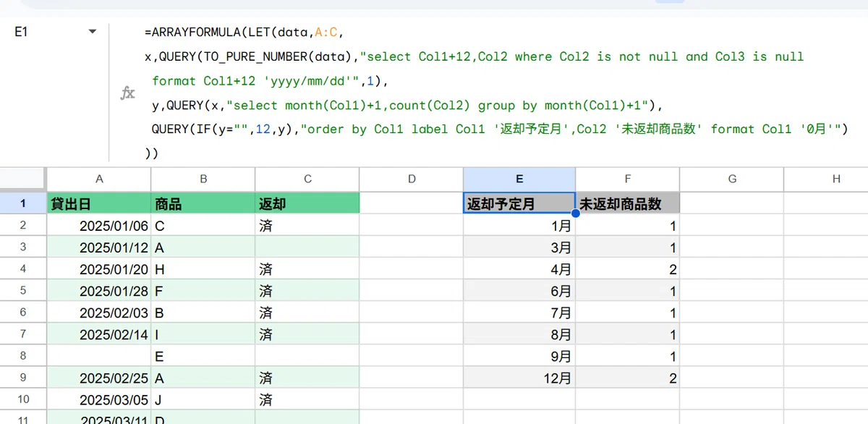
Task: Select column A header
Action: point(99,179)
